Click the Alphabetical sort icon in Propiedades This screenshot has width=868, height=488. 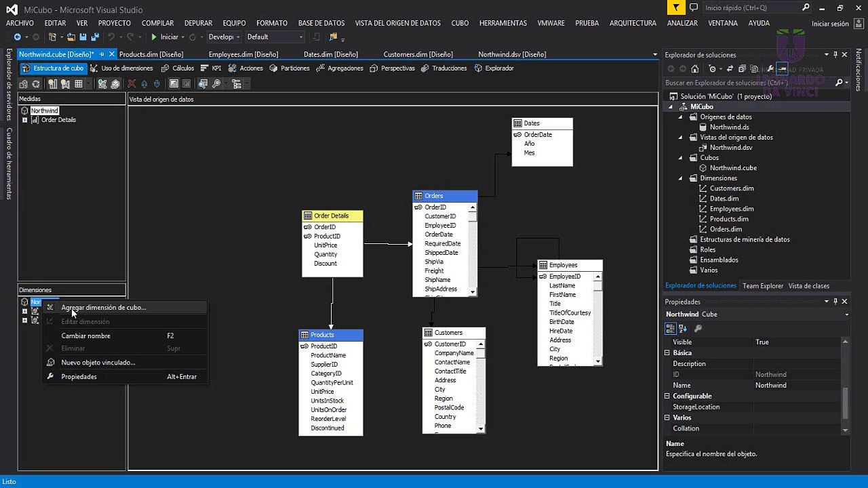coord(683,329)
